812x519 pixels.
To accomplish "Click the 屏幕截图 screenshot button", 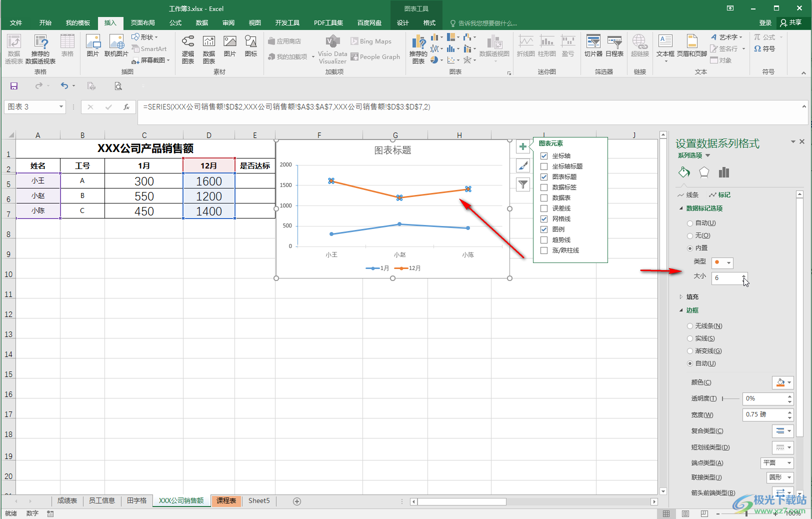I will (150, 60).
